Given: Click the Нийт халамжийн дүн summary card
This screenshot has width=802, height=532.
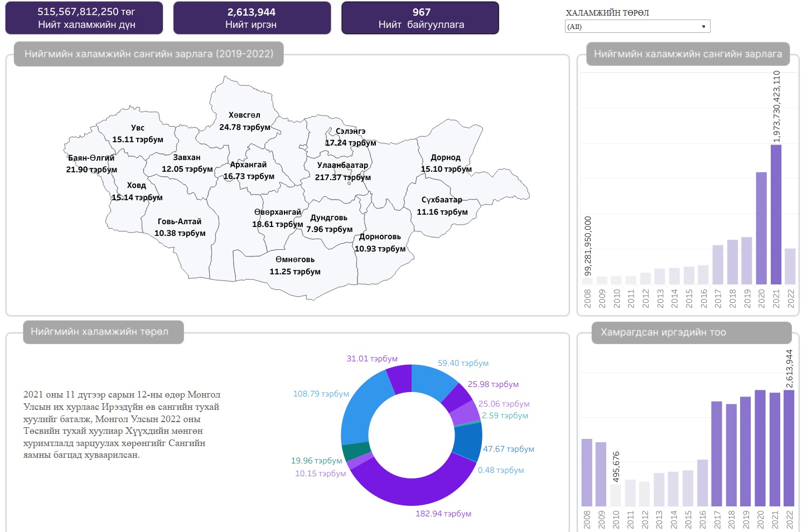Looking at the screenshot, I should point(84,18).
